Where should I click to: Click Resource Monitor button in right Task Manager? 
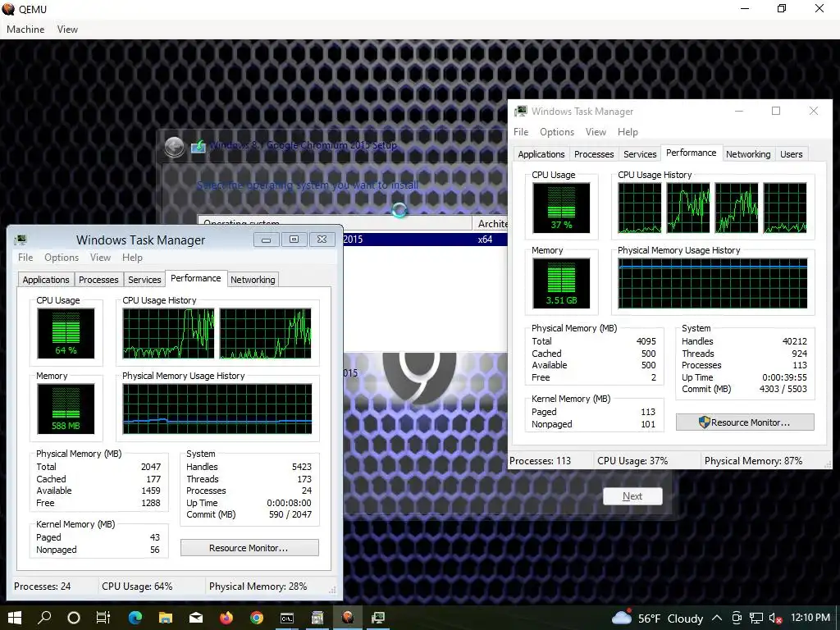tap(745, 422)
